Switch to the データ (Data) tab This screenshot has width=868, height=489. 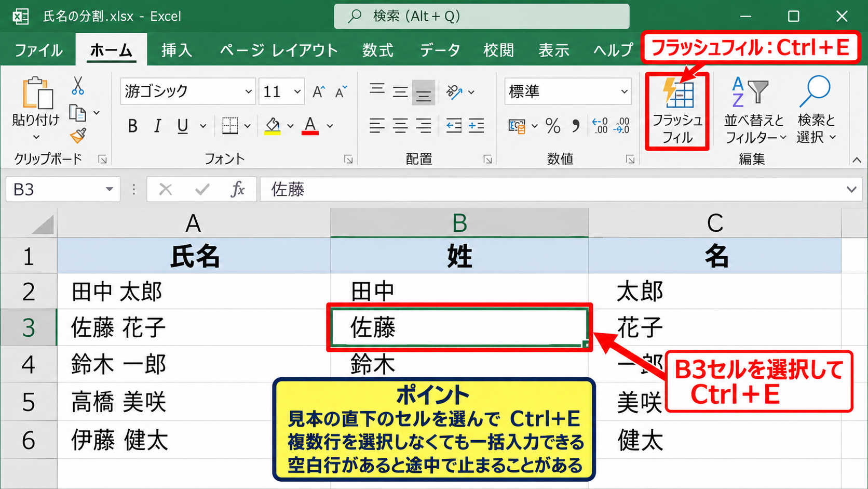[440, 50]
